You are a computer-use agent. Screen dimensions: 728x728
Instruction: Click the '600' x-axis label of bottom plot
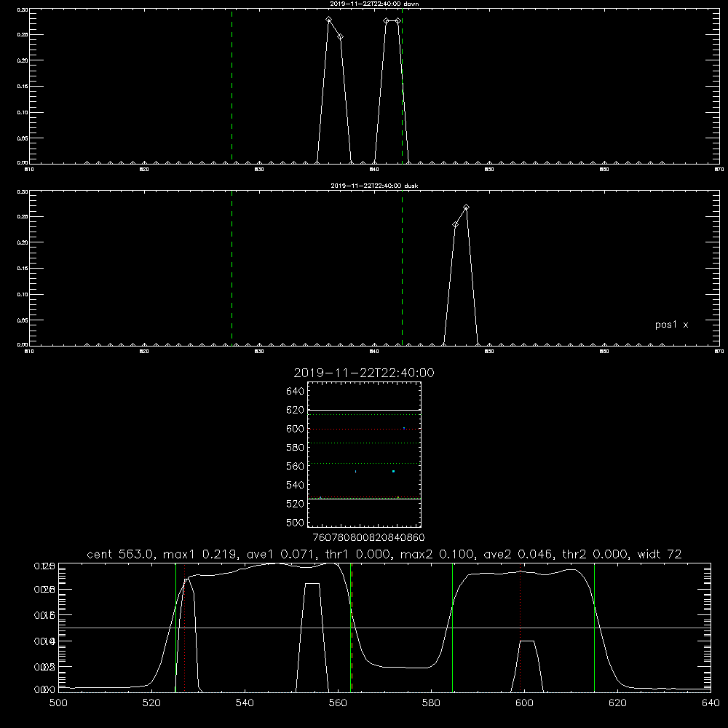[525, 703]
